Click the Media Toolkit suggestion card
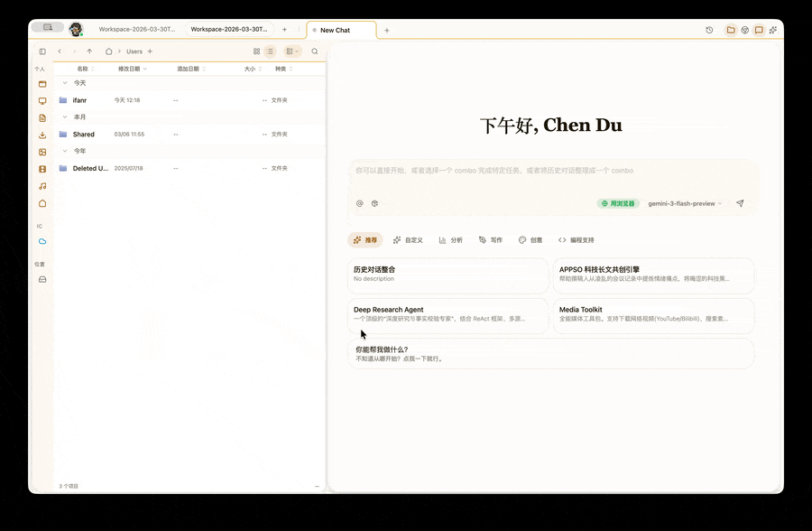 (x=653, y=316)
